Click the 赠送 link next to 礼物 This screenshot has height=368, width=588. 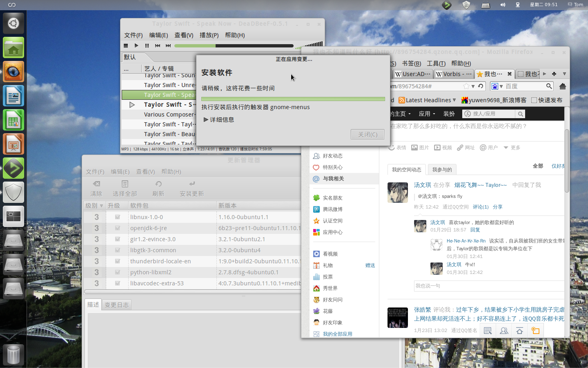coord(370,265)
